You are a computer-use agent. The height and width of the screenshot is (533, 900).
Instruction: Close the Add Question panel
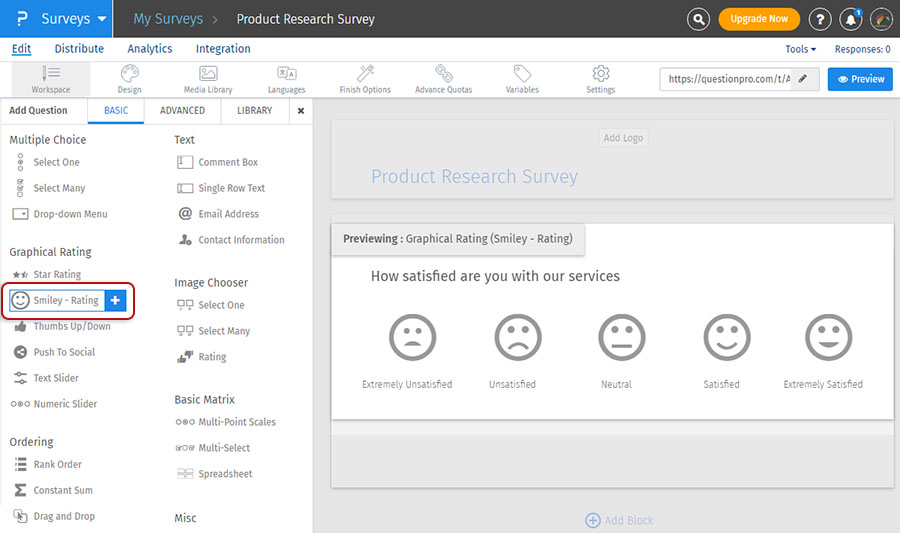pyautogui.click(x=301, y=111)
